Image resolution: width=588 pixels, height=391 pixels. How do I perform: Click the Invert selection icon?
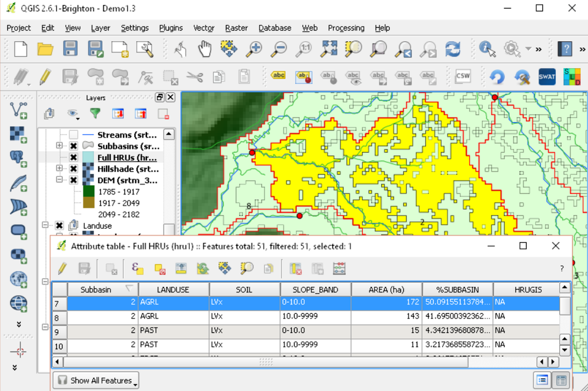(x=202, y=268)
